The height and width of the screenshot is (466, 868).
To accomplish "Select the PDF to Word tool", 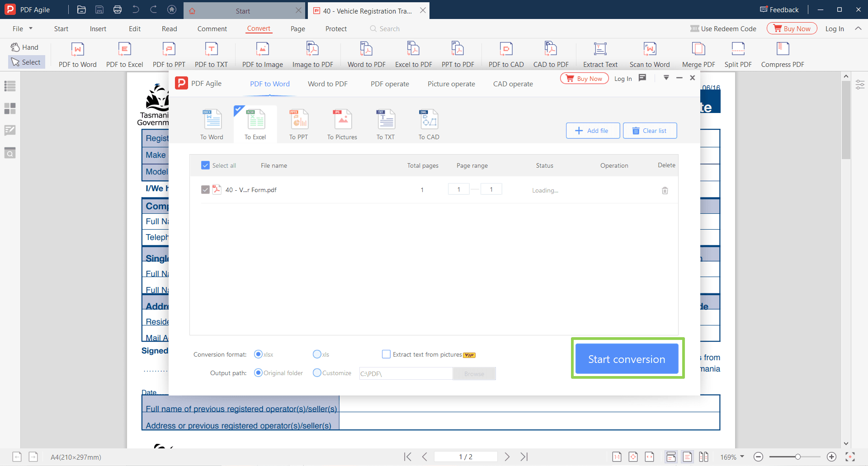I will pyautogui.click(x=77, y=53).
